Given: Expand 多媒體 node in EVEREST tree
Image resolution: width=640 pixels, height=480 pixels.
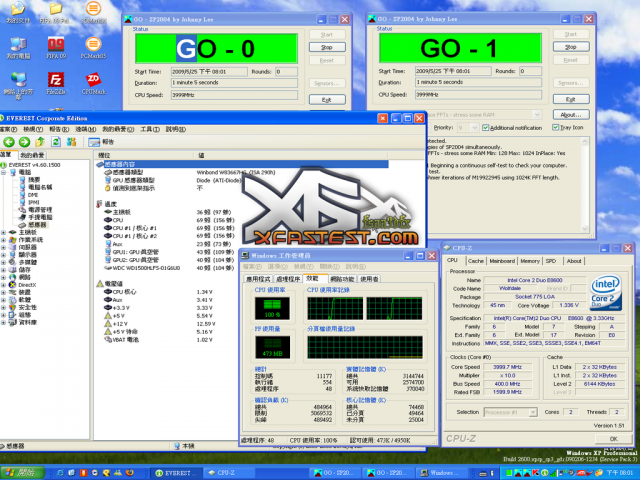Looking at the screenshot, I should (x=4, y=262).
